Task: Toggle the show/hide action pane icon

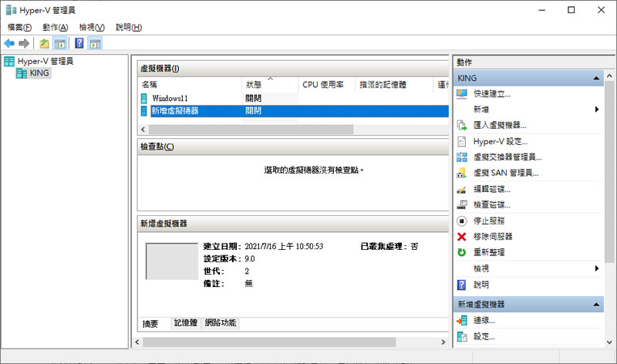Action: pyautogui.click(x=95, y=43)
